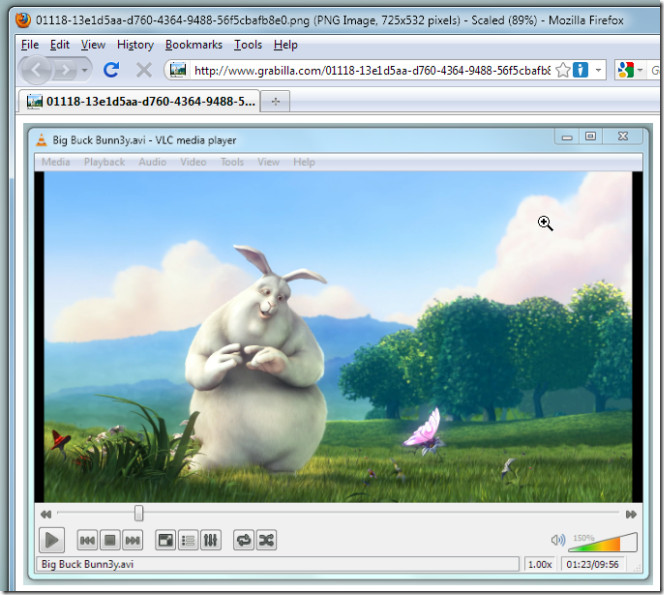Screen dimensions: 664x595
Task: Click the Big Buck Bunny video image
Action: click(x=338, y=337)
